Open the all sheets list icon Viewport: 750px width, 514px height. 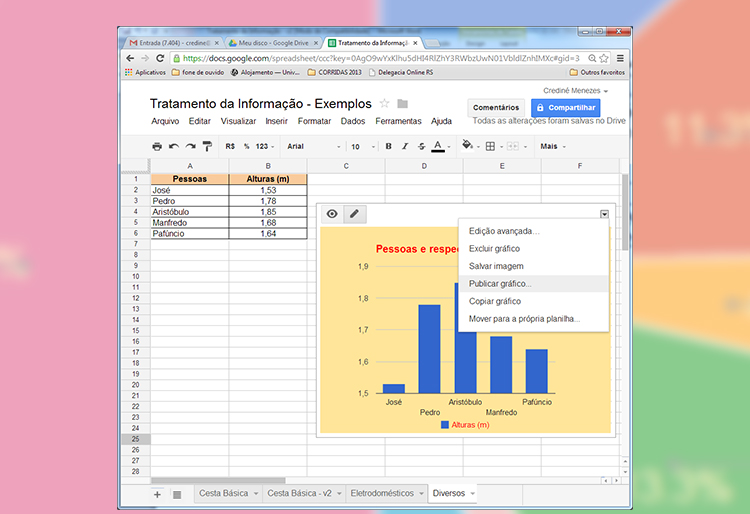176,494
